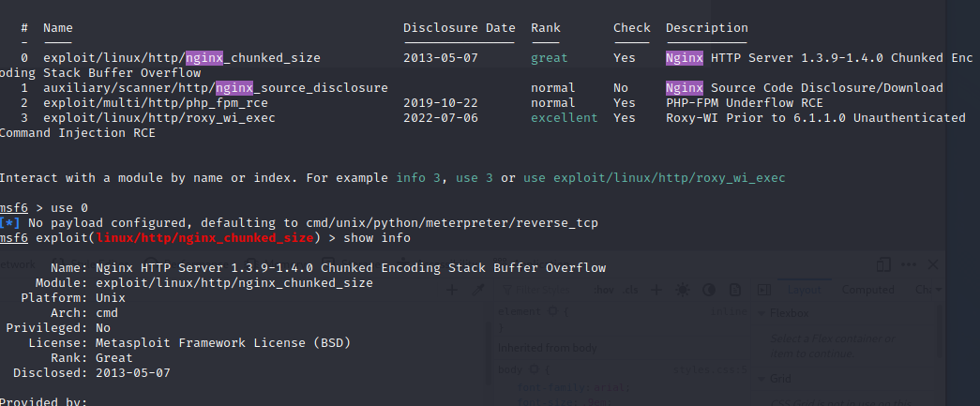Click the 'great' rank value
This screenshot has width=980, height=406.
[x=550, y=58]
